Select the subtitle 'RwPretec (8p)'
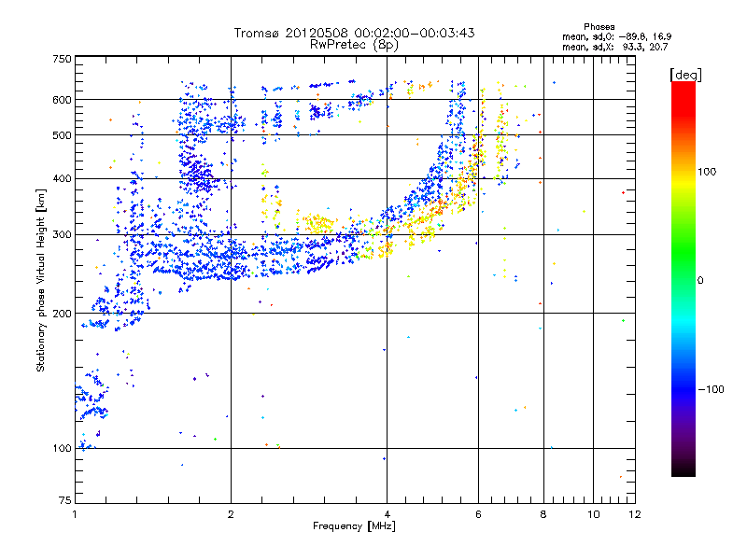This screenshot has height=560, width=747. 354,45
